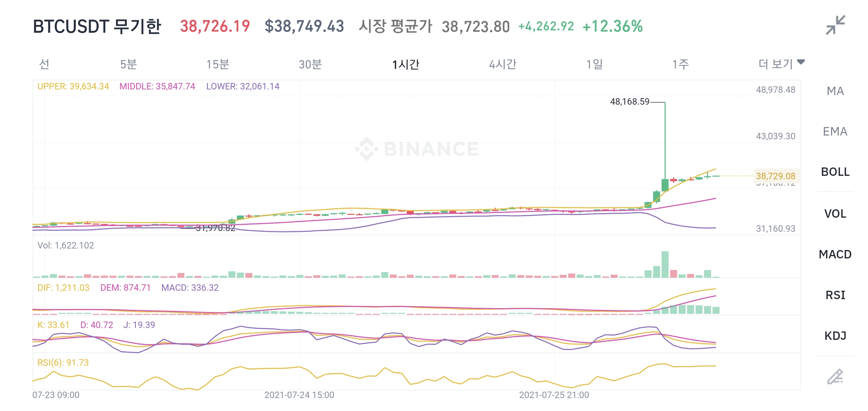Click the collapse fullscreen arrows icon
This screenshot has height=411, width=868.
tap(835, 25)
